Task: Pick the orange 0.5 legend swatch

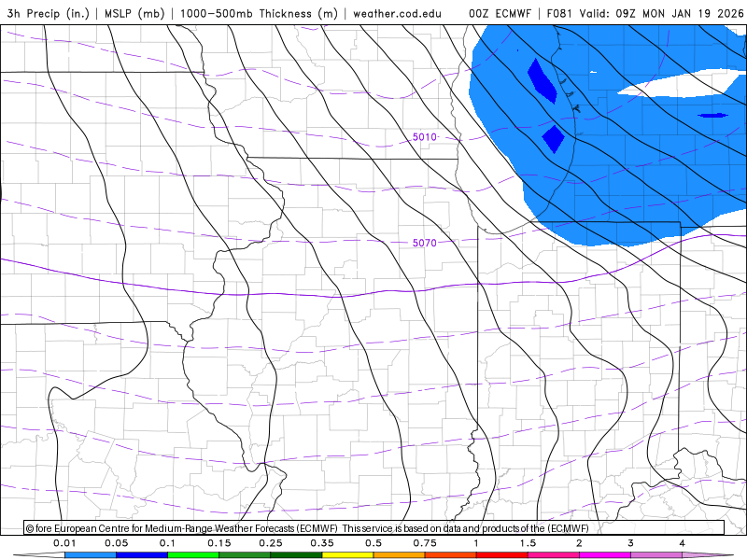Action: (x=400, y=555)
